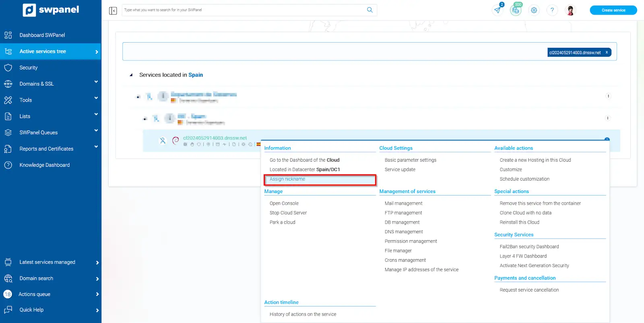Click the green server balance icon
644x323 pixels.
516,10
